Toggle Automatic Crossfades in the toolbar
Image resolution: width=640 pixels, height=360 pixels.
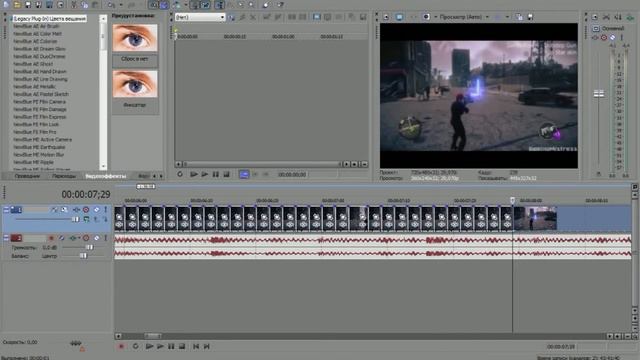(x=164, y=4)
